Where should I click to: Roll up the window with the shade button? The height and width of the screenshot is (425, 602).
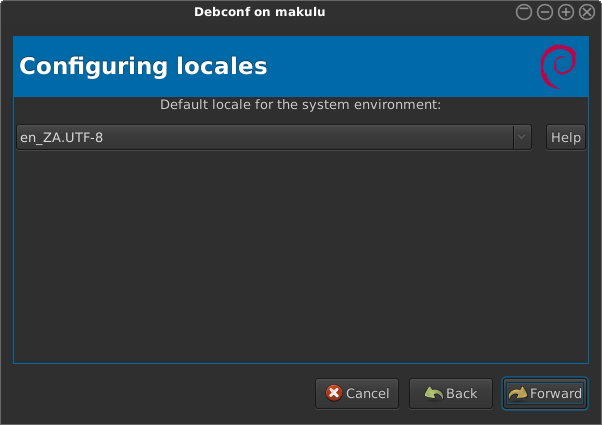pos(524,12)
